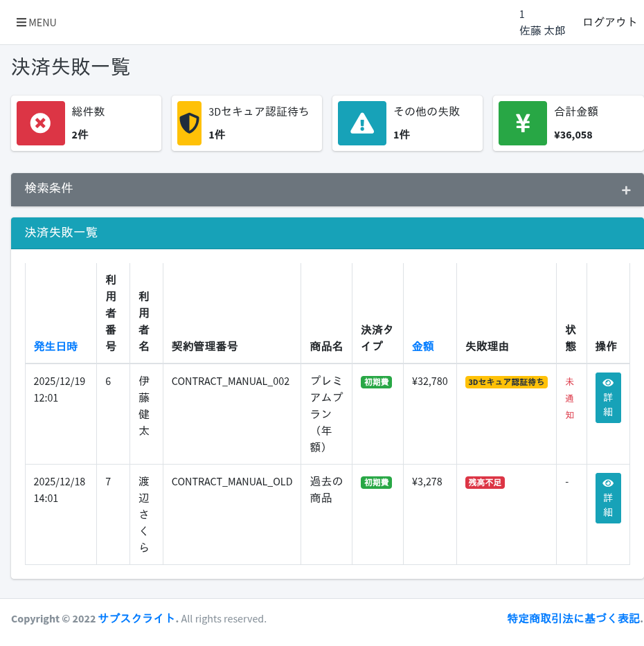The width and height of the screenshot is (644, 646).
Task: Open the hamburger MENU icon
Action: tap(23, 22)
